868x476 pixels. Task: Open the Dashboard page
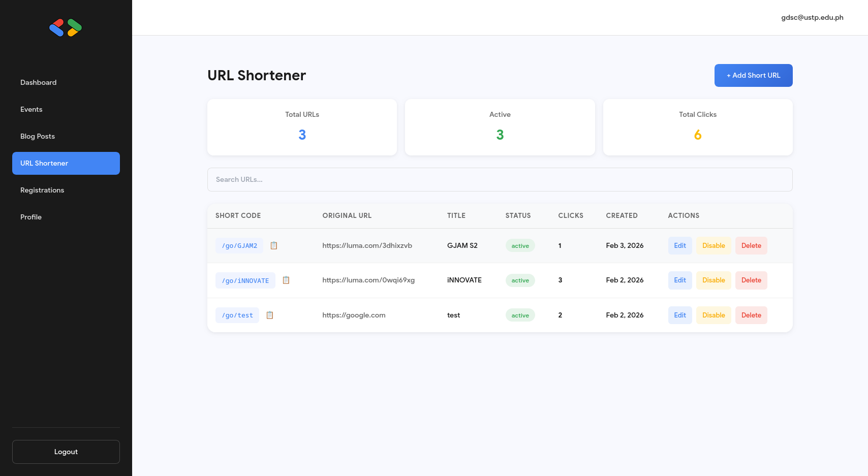66,82
